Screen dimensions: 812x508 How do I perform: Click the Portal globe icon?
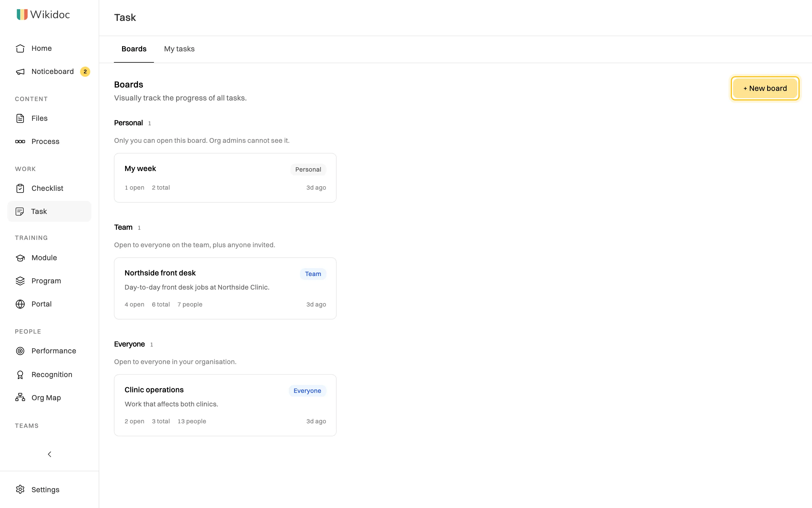pyautogui.click(x=20, y=304)
